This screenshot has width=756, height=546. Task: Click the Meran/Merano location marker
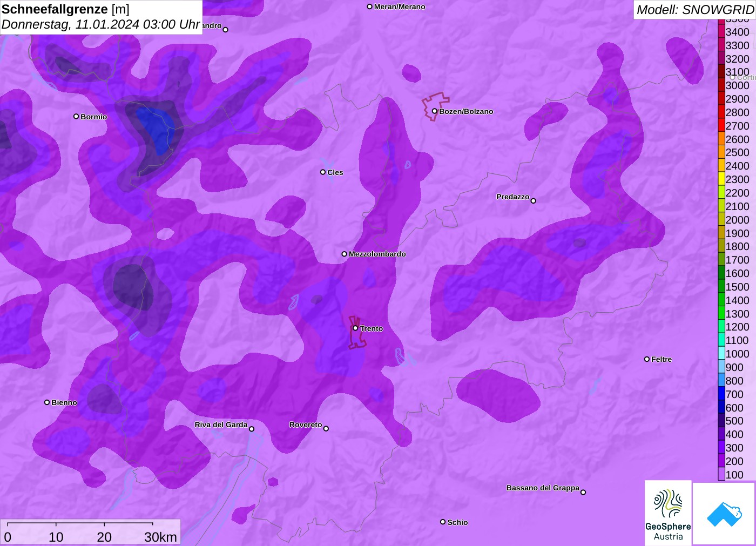[370, 6]
